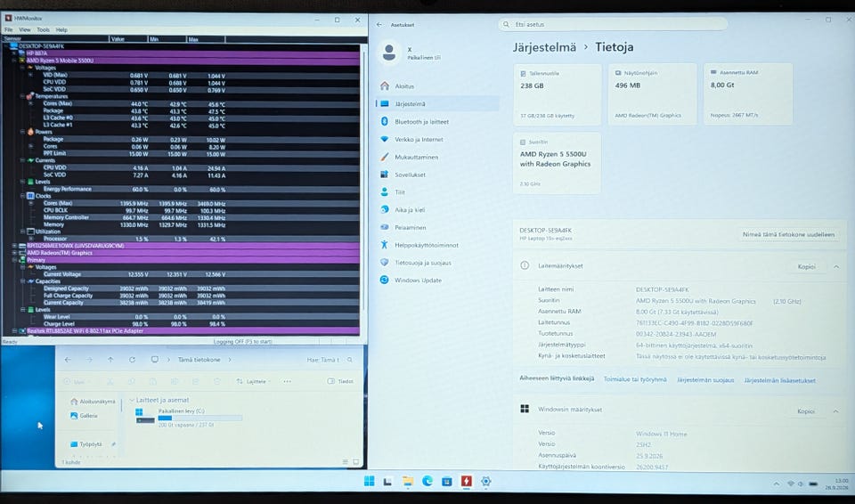Click the Näytönohjain 496 MB card

tap(653, 94)
